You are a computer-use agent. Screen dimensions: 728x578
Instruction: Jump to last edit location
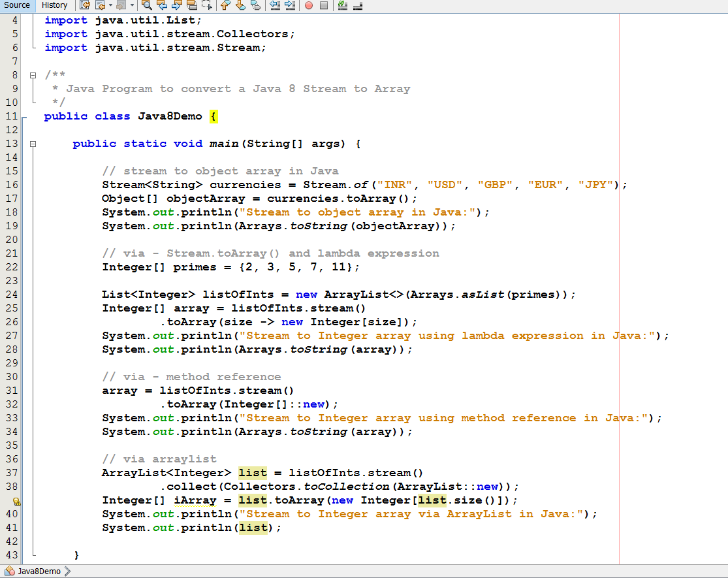(x=85, y=5)
